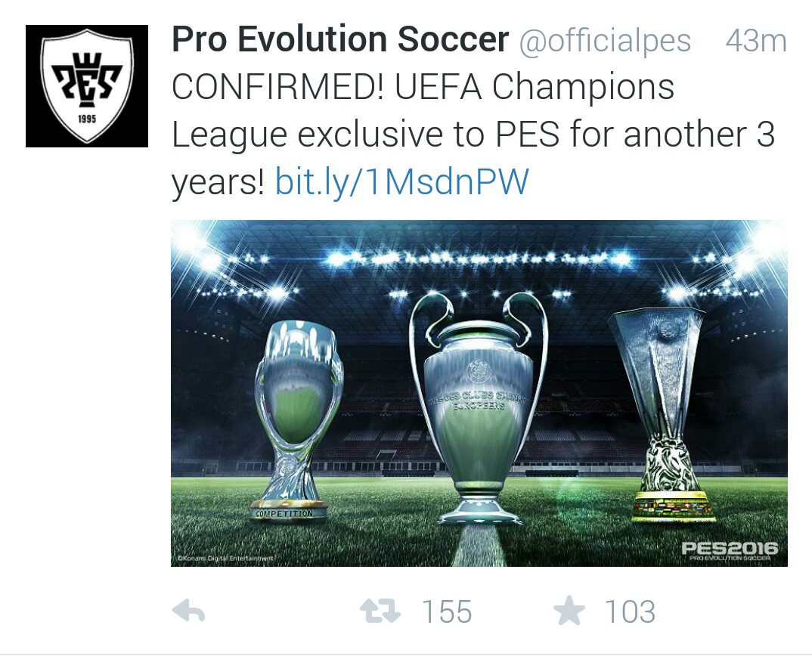Click the PES shield profile avatar
The width and height of the screenshot is (812, 656).
pyautogui.click(x=87, y=86)
